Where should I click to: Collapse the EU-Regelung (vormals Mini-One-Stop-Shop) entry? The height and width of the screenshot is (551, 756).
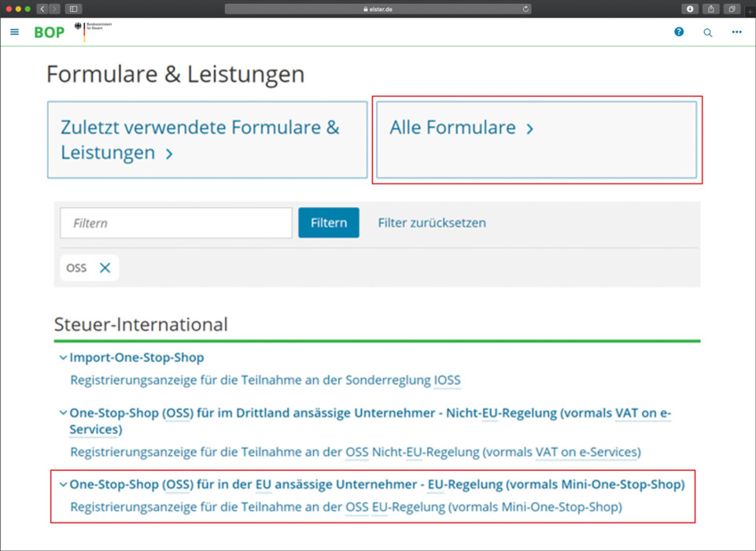click(x=62, y=484)
